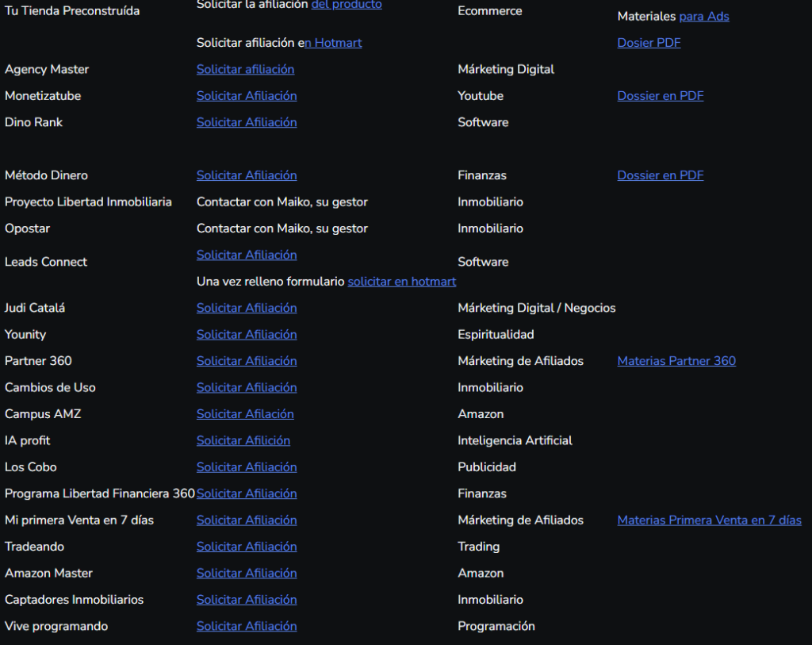This screenshot has width=812, height=645.
Task: Open Dossier en PDF for Método Dinero
Action: pos(661,175)
